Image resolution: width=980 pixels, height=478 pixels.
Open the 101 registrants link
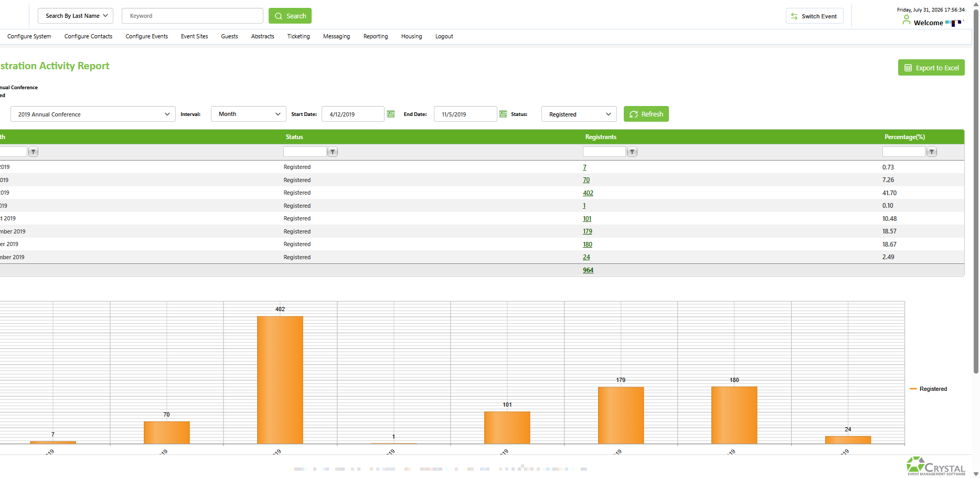point(587,219)
